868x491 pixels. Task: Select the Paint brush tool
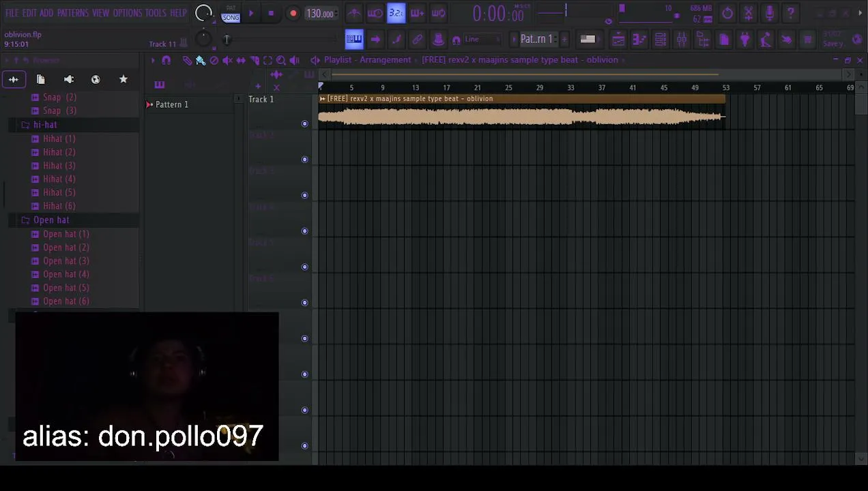201,60
